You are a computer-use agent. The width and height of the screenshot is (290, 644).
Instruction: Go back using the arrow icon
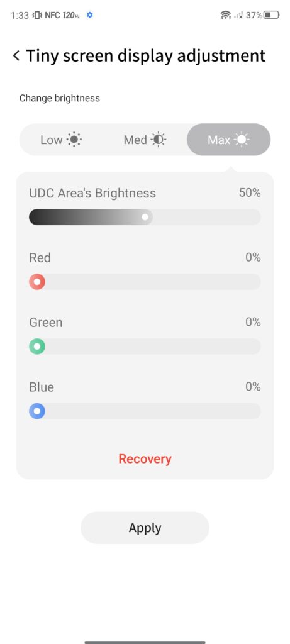16,56
